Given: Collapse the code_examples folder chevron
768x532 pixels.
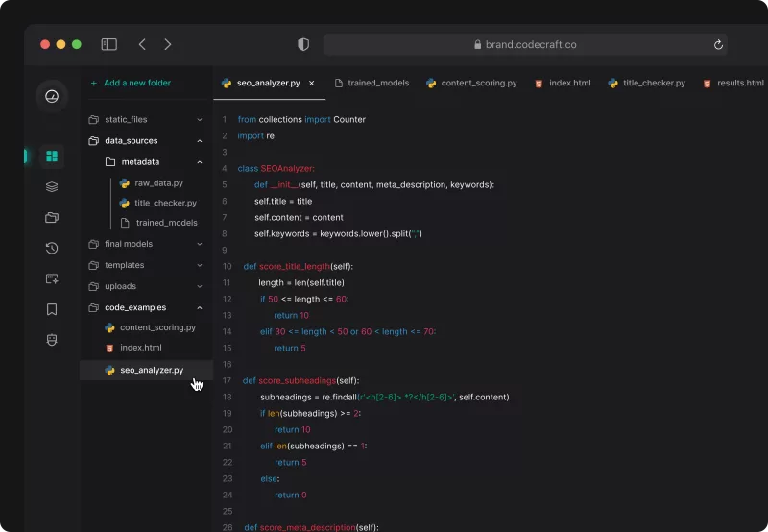Looking at the screenshot, I should [x=200, y=308].
